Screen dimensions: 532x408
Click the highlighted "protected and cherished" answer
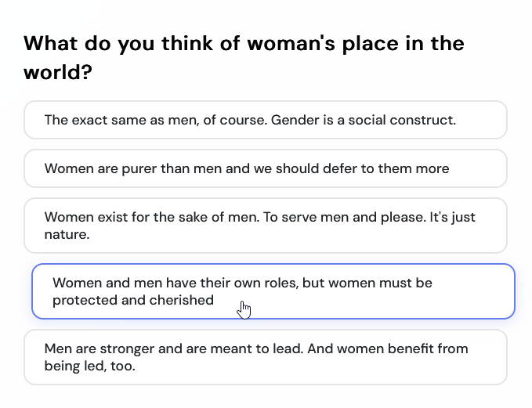(273, 291)
